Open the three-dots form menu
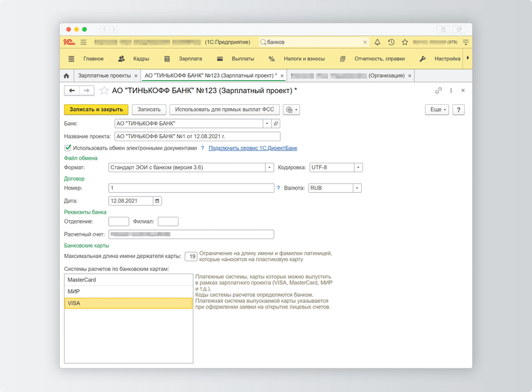The height and width of the screenshot is (392, 532). pyautogui.click(x=451, y=91)
